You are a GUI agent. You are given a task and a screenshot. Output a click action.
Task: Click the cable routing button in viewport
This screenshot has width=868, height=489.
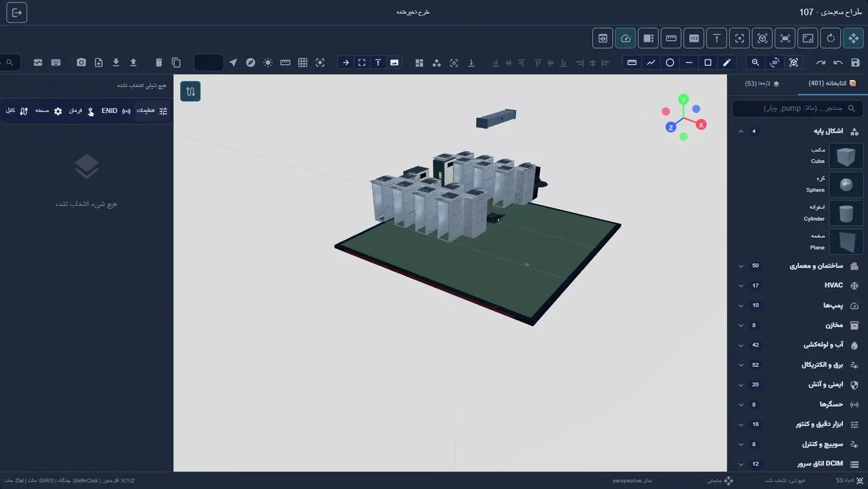190,91
